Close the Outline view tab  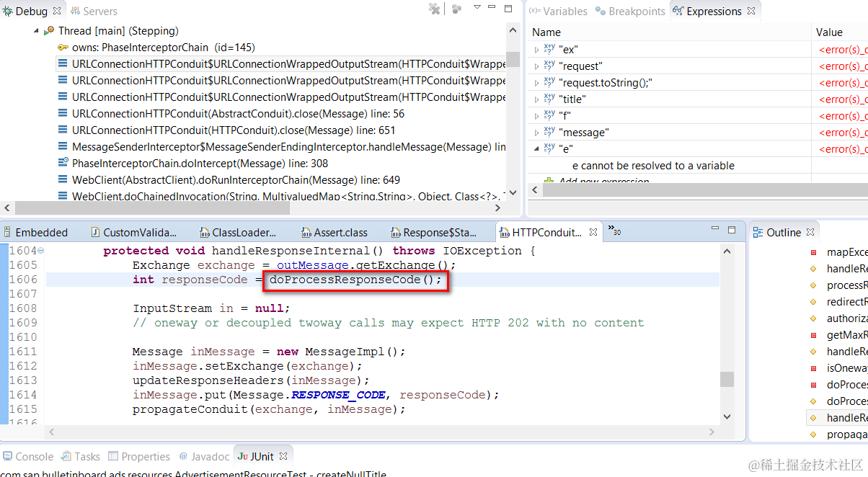[810, 232]
